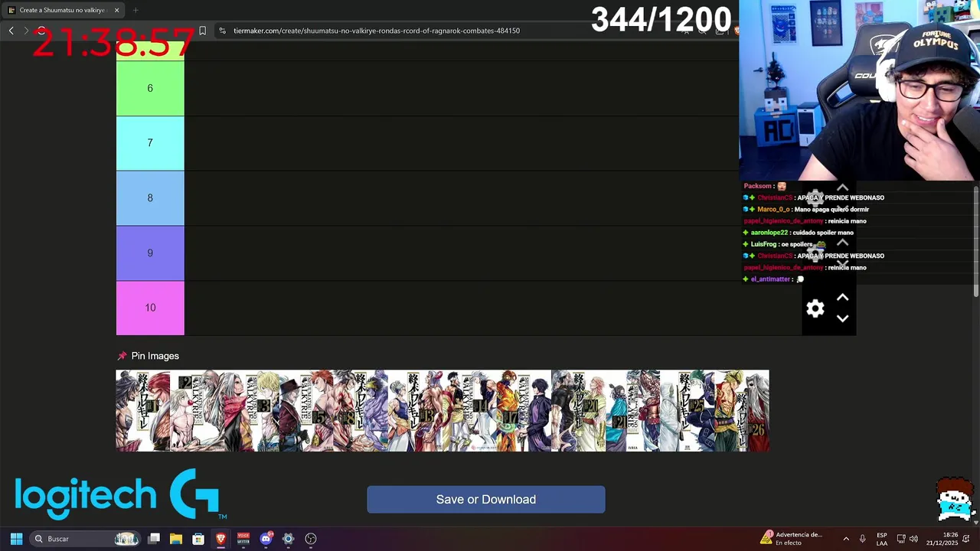This screenshot has height=551, width=980.
Task: Bookmark page with bookmark icon
Action: pos(202,31)
